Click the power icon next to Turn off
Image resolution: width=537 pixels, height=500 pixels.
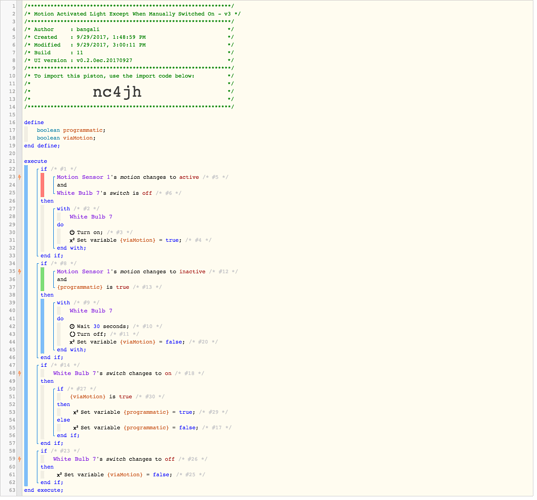click(72, 334)
